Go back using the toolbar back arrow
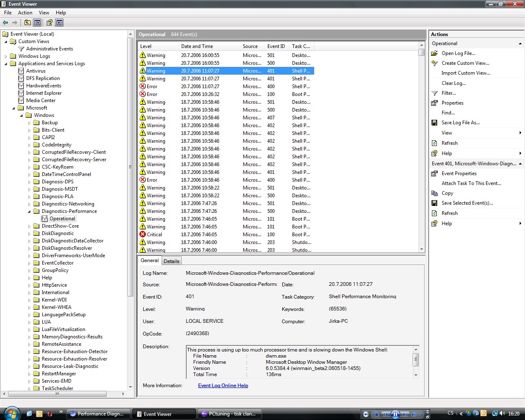 (x=5, y=23)
